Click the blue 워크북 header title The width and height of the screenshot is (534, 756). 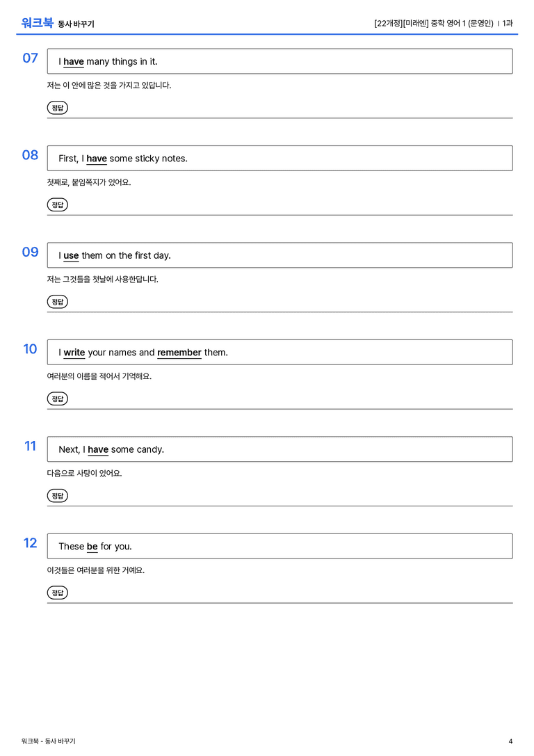[x=37, y=23]
